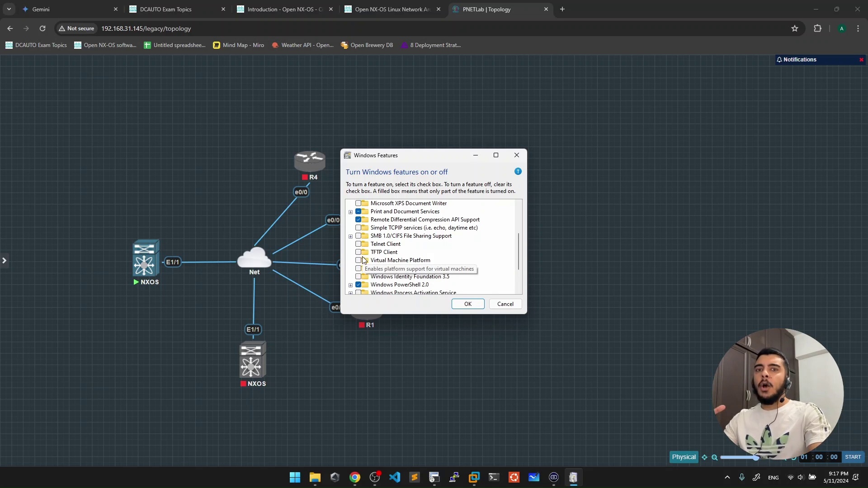Start the lab timer with START
868x488 pixels.
tap(853, 457)
